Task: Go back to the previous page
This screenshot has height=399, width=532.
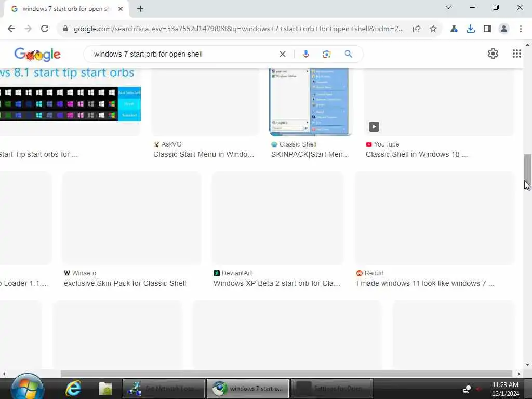Action: click(x=11, y=29)
